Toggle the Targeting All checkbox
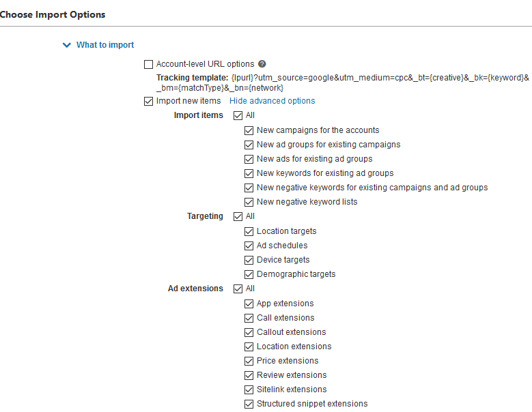The image size is (532, 412). click(x=238, y=216)
